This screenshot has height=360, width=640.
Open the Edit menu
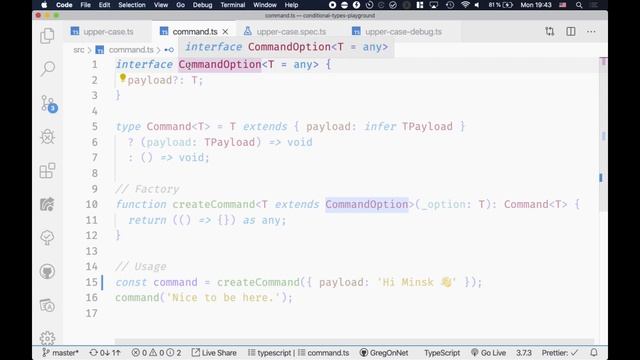pyautogui.click(x=104, y=5)
